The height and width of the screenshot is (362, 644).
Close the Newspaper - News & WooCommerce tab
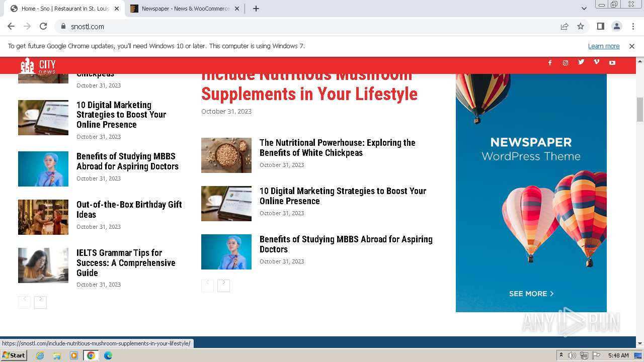237,9
